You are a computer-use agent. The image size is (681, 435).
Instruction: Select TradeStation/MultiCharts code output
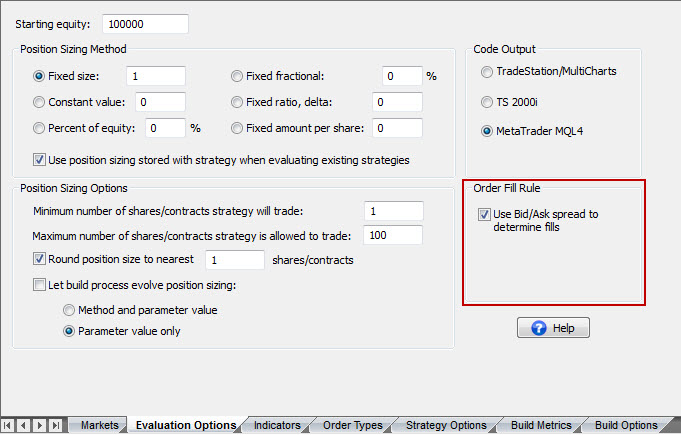point(487,71)
